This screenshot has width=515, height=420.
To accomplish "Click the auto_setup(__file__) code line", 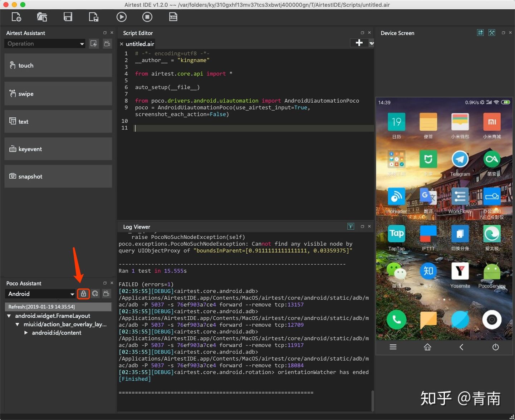I will tap(167, 87).
